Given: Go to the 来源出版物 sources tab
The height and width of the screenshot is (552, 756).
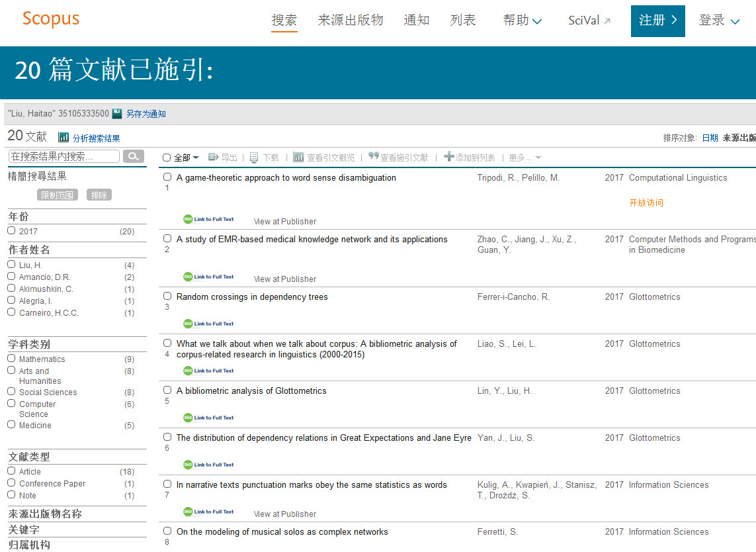Looking at the screenshot, I should (351, 21).
